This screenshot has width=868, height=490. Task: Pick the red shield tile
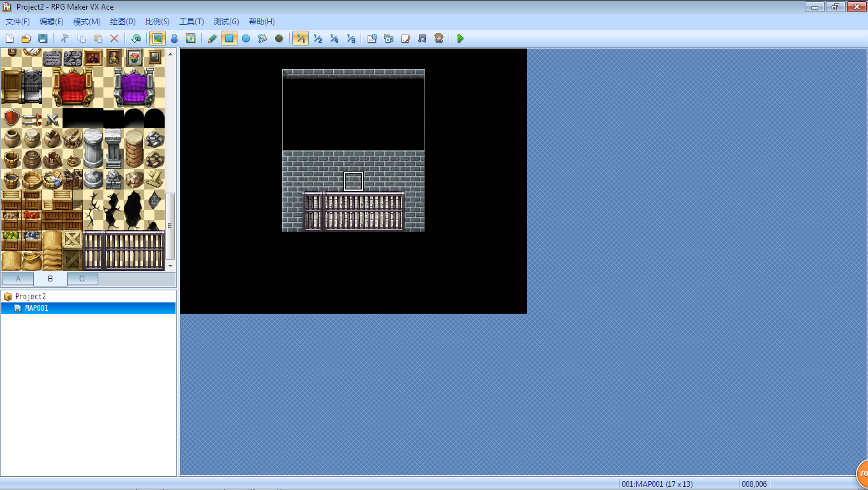11,119
